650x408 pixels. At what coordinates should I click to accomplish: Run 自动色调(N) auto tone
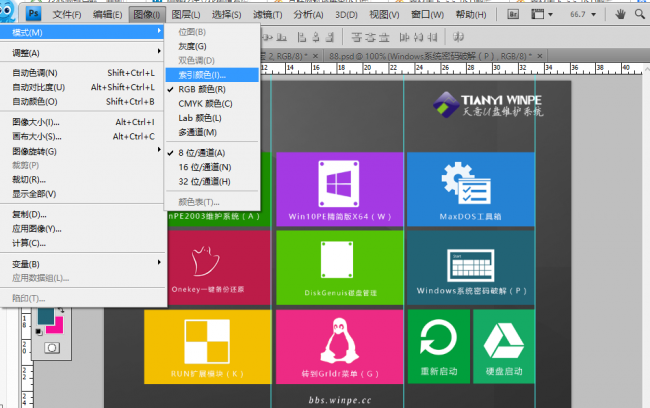pyautogui.click(x=82, y=73)
